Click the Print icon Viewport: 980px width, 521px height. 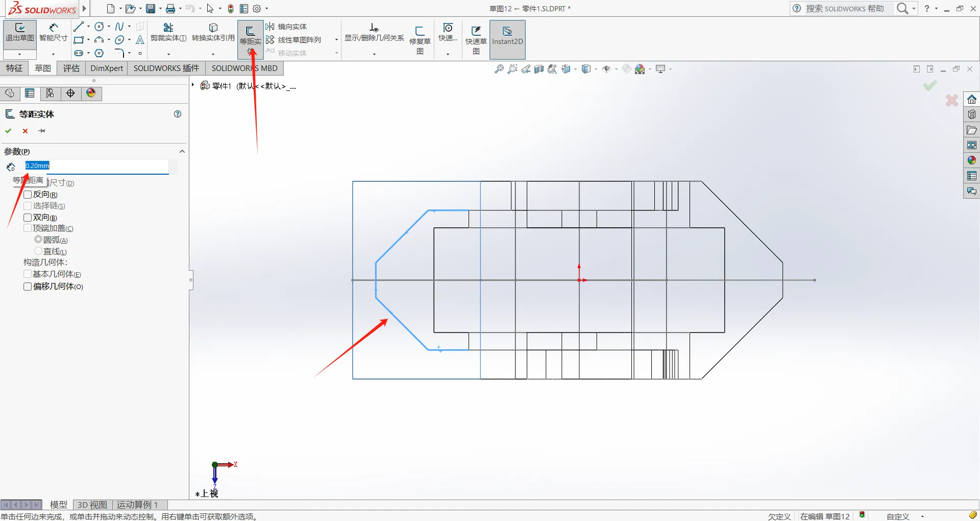pos(170,9)
